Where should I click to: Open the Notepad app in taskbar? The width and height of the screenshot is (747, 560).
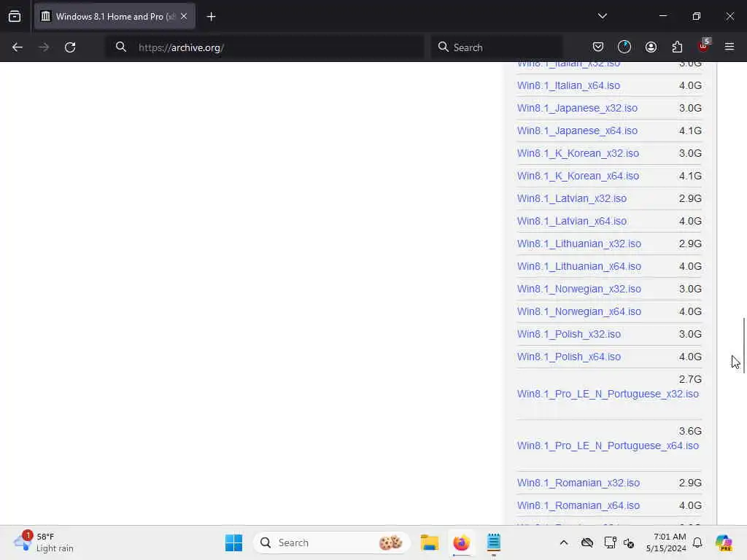494,542
